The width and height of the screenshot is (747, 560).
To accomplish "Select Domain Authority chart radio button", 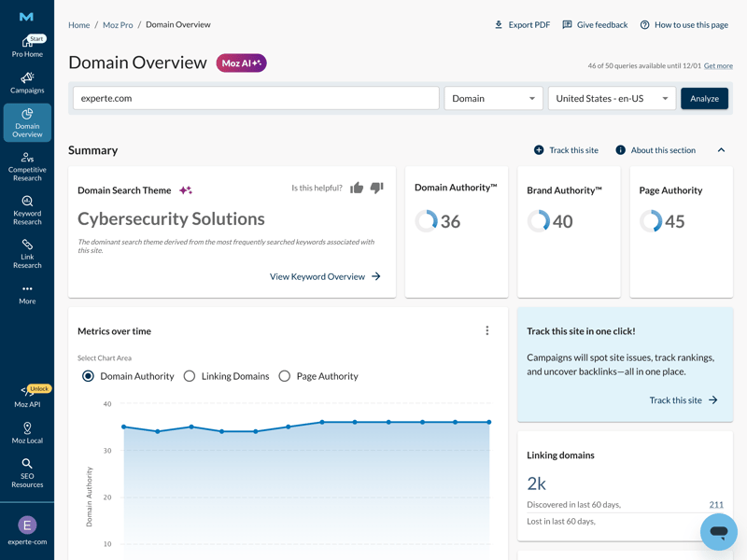I will coord(88,376).
